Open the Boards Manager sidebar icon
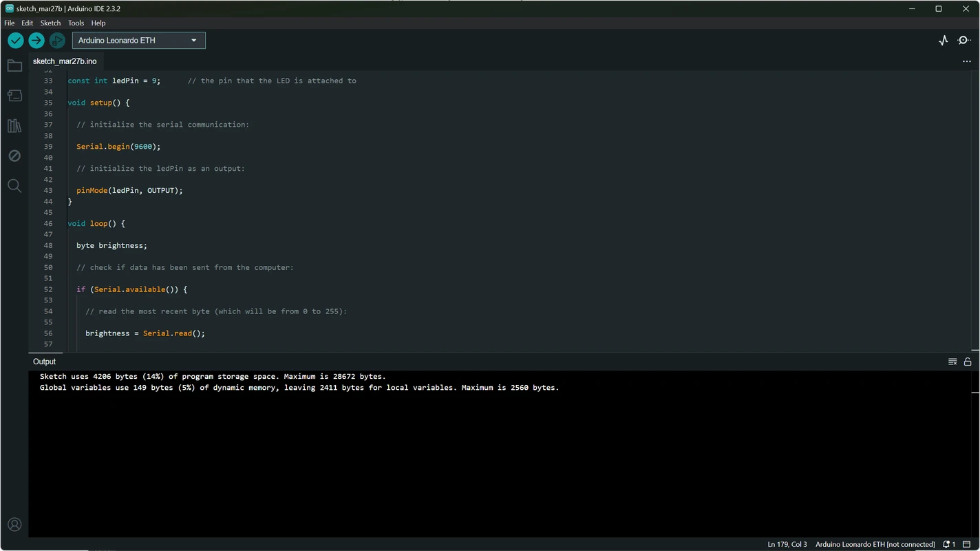The height and width of the screenshot is (551, 980). [x=14, y=96]
